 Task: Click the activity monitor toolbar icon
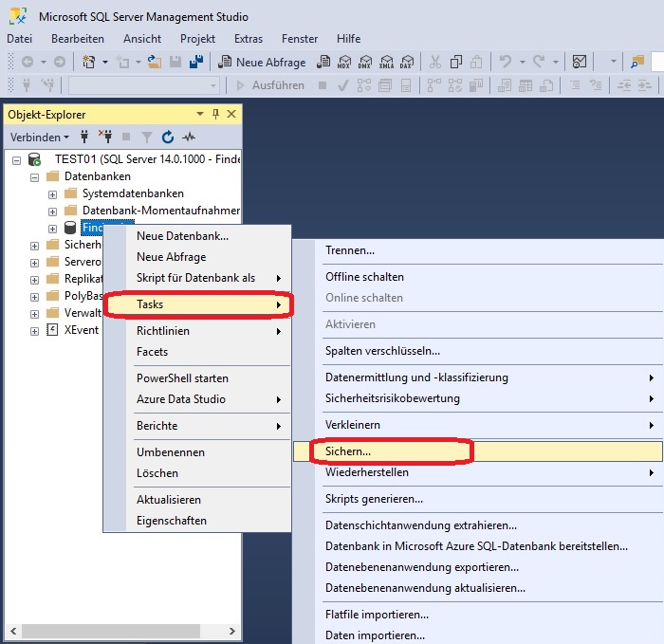[x=580, y=63]
